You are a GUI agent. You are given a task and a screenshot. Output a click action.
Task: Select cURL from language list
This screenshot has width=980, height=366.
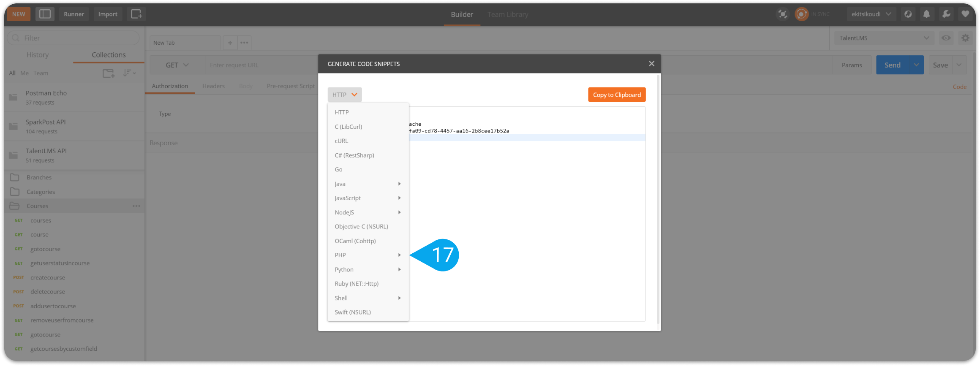tap(341, 141)
